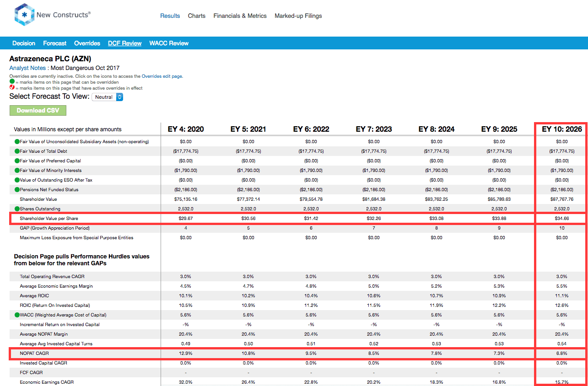
Task: Click the FCF CAGR row label
Action: point(31,372)
